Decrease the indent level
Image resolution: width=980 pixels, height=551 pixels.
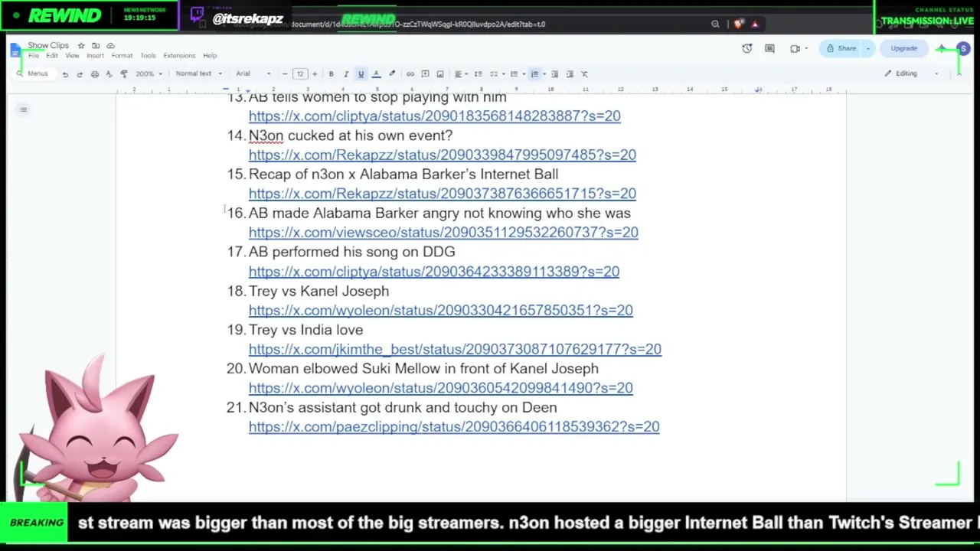tap(555, 74)
